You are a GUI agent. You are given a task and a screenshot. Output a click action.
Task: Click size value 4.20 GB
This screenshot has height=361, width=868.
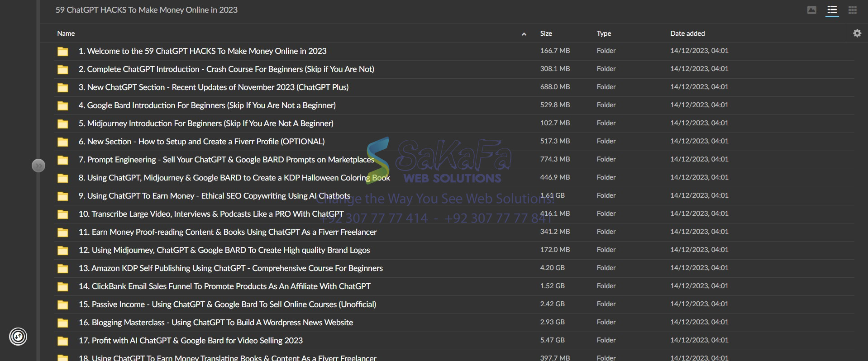click(x=552, y=268)
